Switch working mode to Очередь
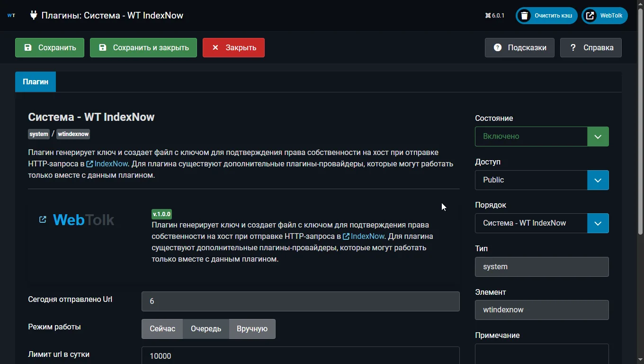644x364 pixels. pos(206,329)
